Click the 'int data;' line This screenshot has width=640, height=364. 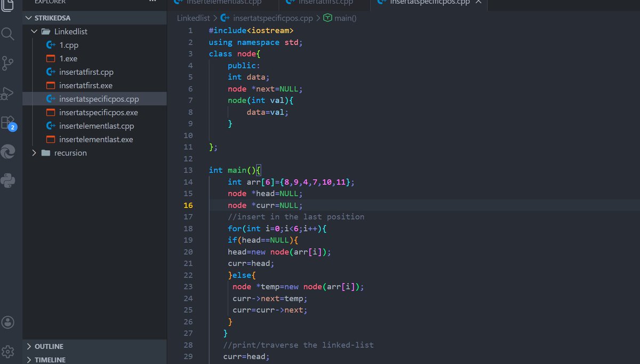coord(249,77)
